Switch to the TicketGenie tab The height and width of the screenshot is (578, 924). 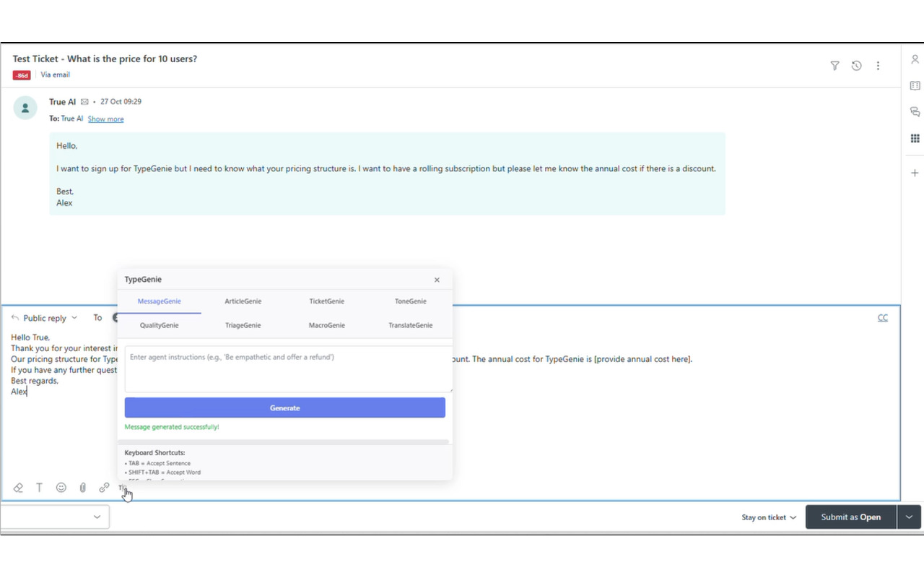click(327, 301)
